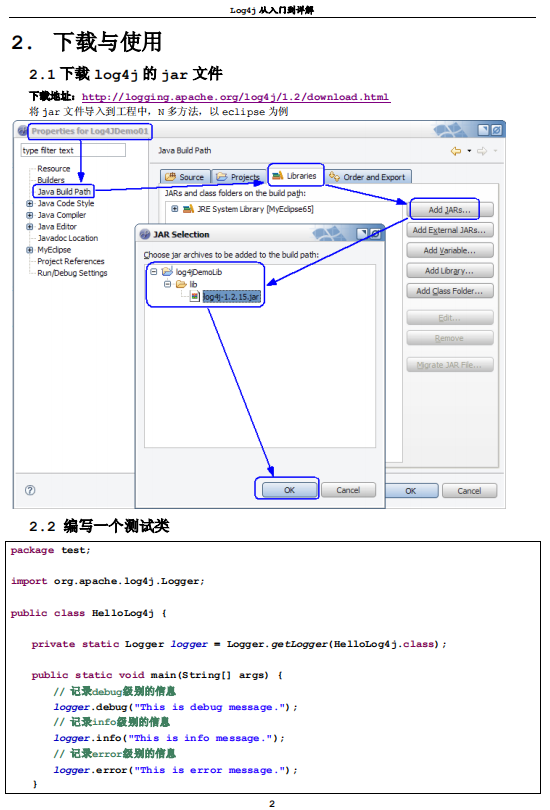
Task: Click OK in Properties window
Action: (x=411, y=491)
